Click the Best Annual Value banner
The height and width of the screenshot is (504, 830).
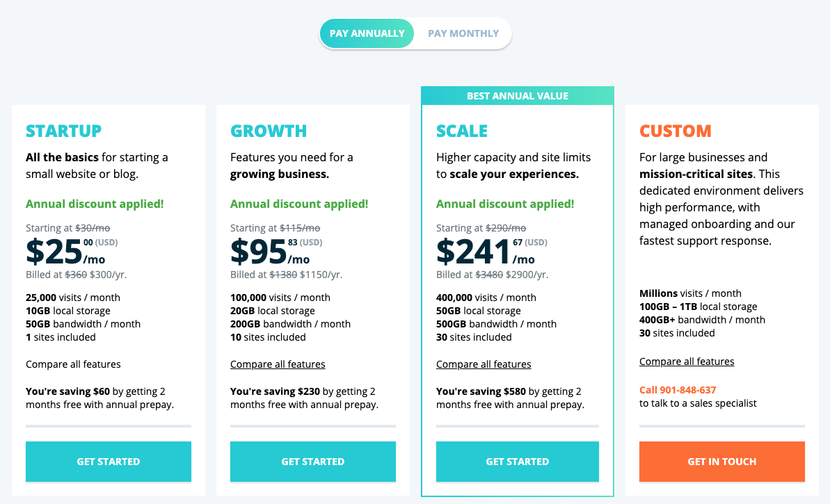(x=518, y=96)
